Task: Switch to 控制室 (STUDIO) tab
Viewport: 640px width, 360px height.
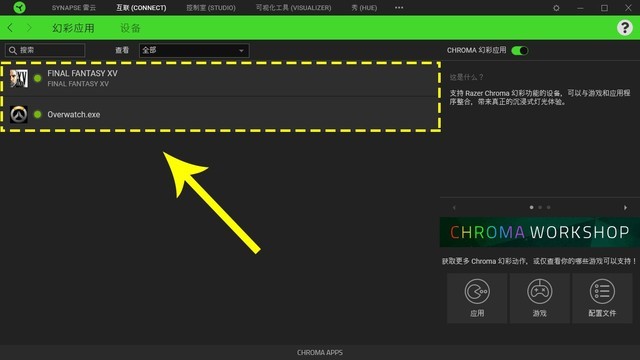Action: coord(211,8)
